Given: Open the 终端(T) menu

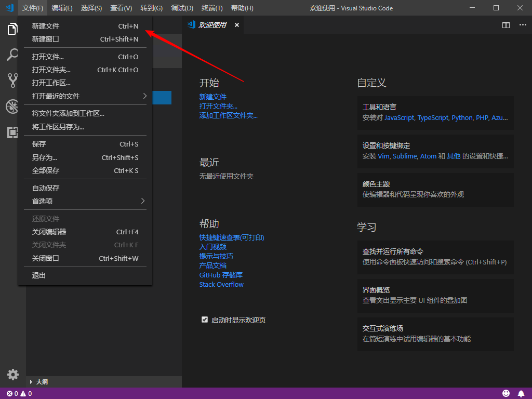Looking at the screenshot, I should (212, 8).
